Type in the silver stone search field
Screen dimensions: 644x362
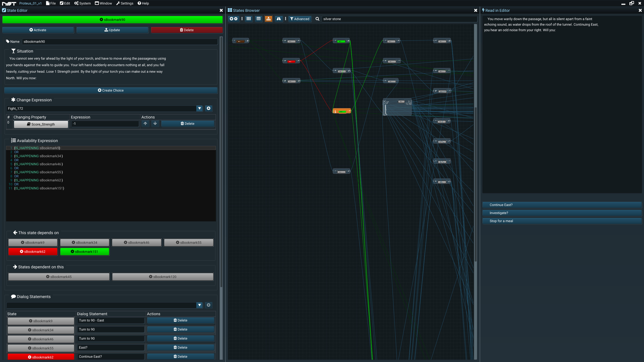[398, 19]
